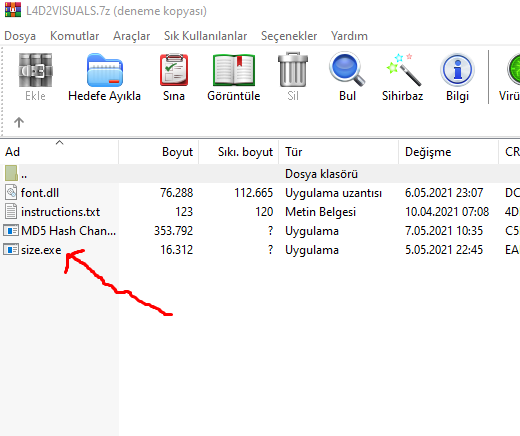Open the Seçenekler menu
The height and width of the screenshot is (436, 520).
289,36
